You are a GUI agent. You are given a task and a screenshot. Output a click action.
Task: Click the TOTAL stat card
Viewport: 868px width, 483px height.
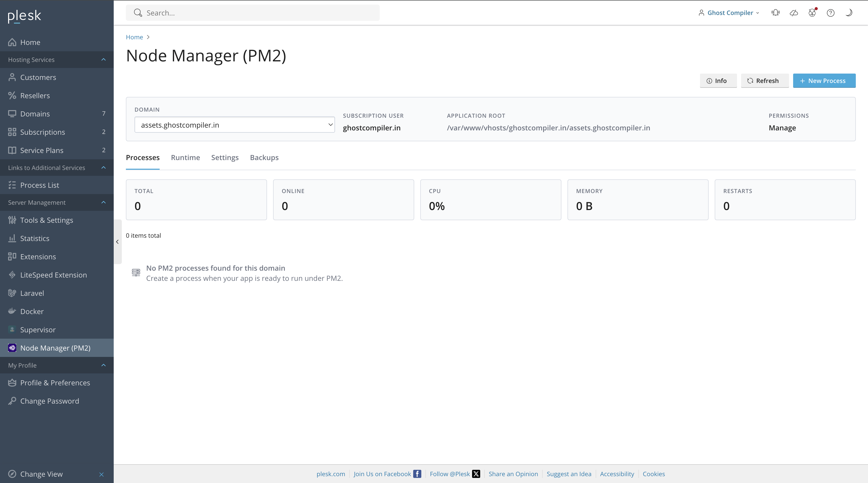[196, 200]
